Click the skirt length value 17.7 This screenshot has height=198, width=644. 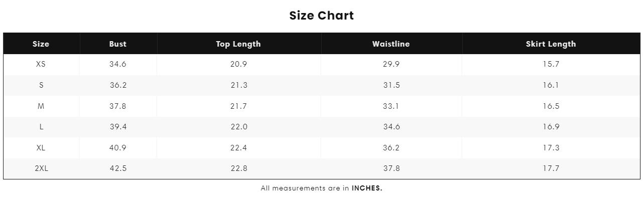(x=551, y=168)
